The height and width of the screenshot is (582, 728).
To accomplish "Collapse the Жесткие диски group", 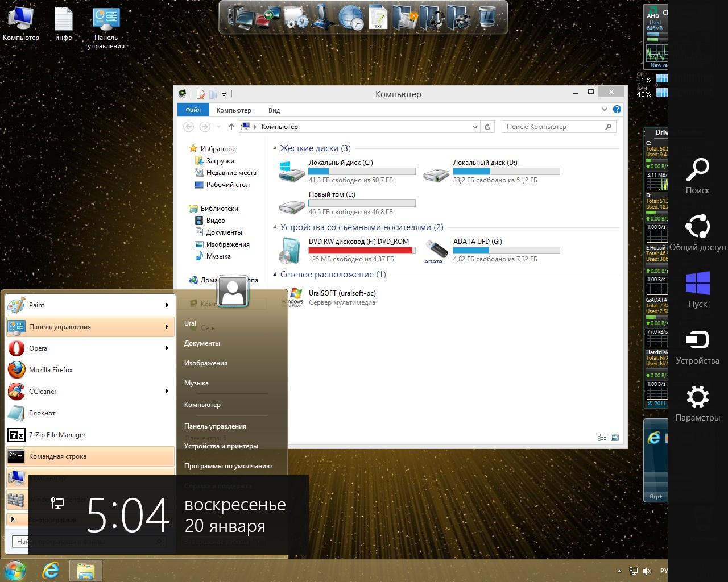I will coord(275,148).
